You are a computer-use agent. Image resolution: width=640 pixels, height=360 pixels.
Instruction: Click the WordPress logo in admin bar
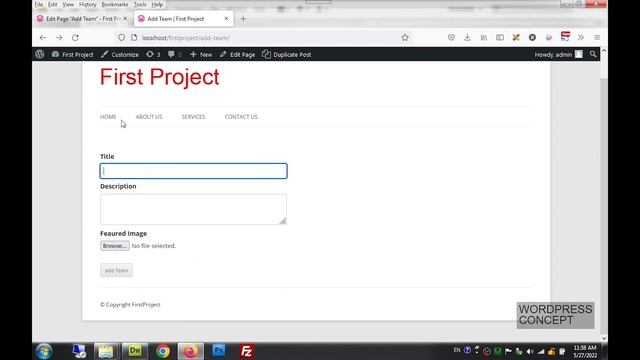tap(40, 54)
